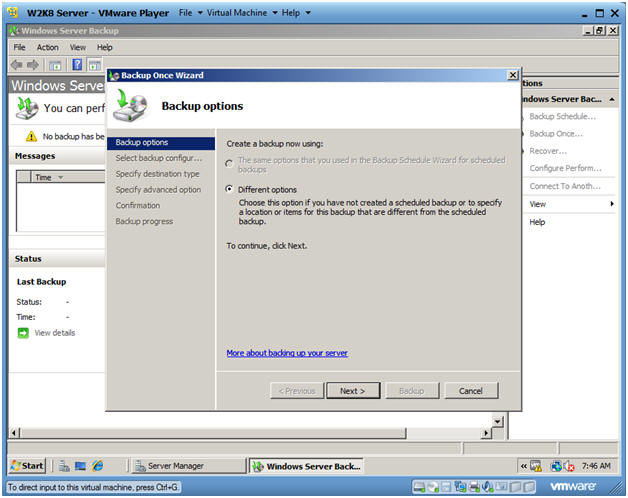Select the Backup progress wizard step
Screen dimensions: 628x498
click(144, 222)
